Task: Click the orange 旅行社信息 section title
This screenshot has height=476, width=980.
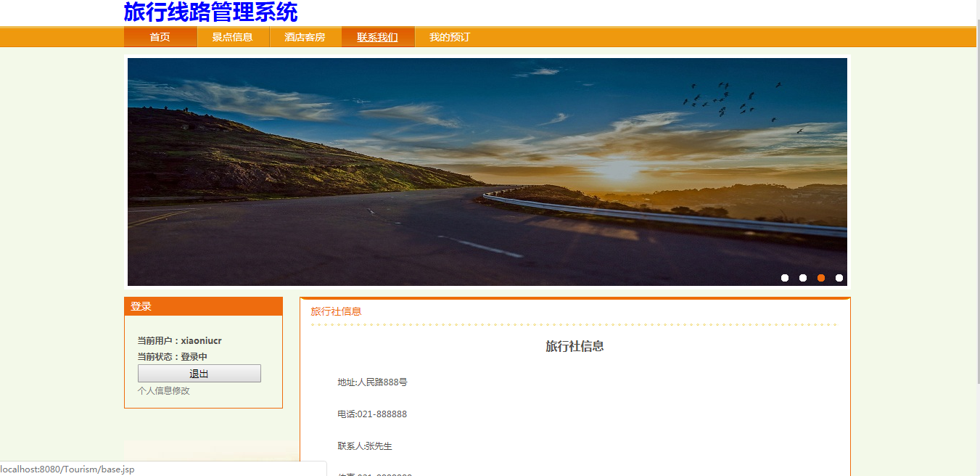Action: pos(336,311)
